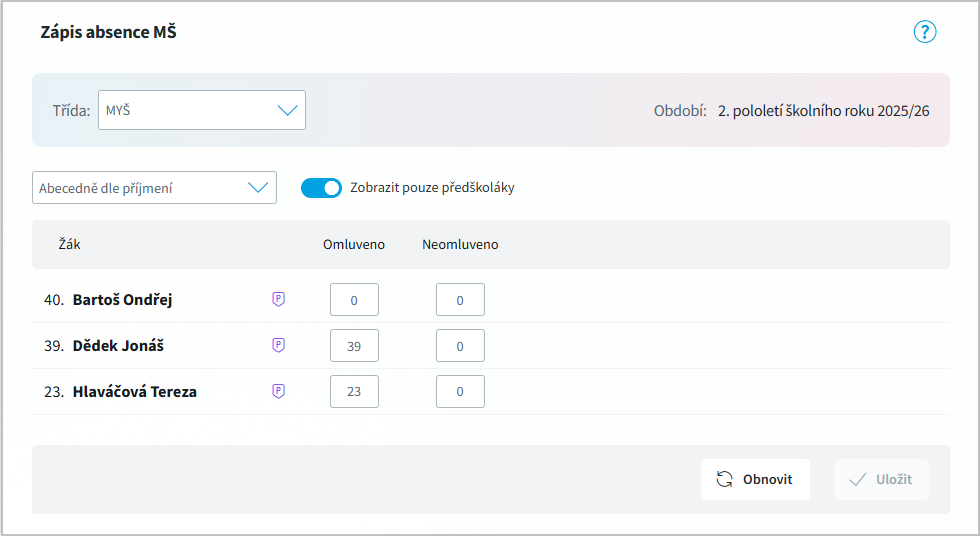Click the refresh arrows icon in Obnovit
This screenshot has width=980, height=536.
725,479
